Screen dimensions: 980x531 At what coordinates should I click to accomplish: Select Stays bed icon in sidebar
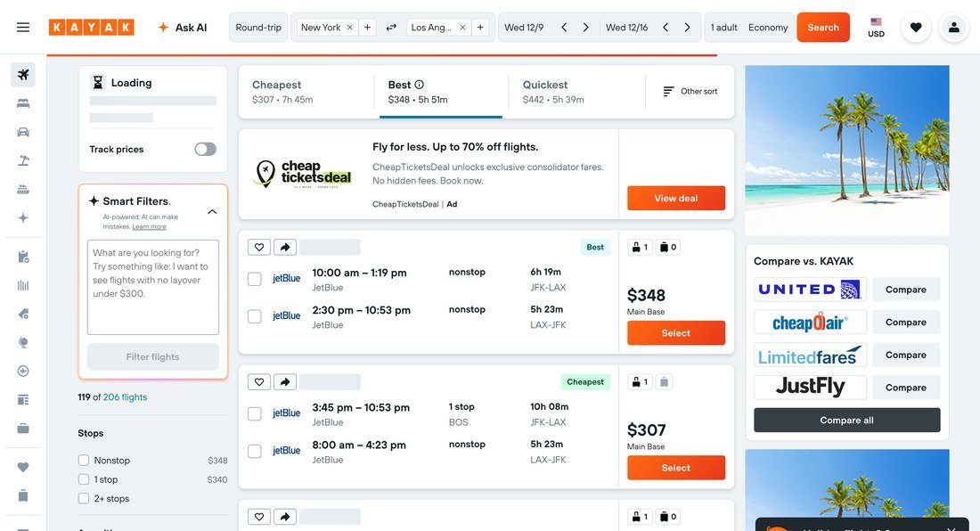(23, 103)
